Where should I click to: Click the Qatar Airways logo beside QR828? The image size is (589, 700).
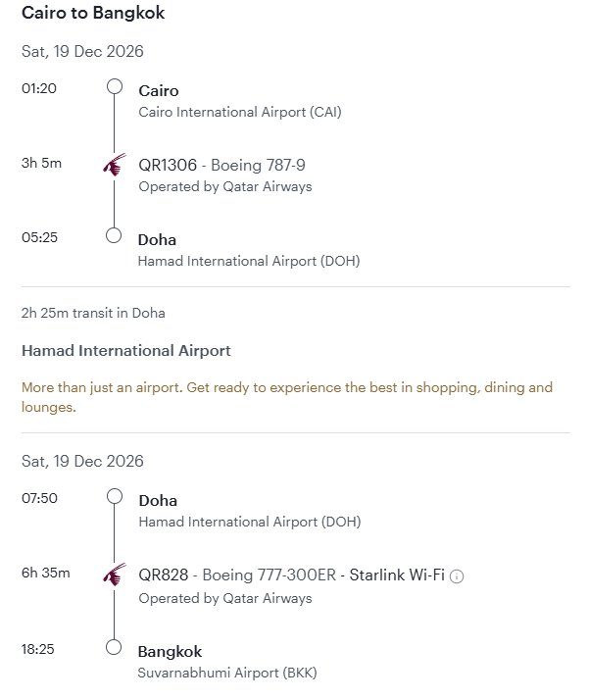click(x=115, y=575)
